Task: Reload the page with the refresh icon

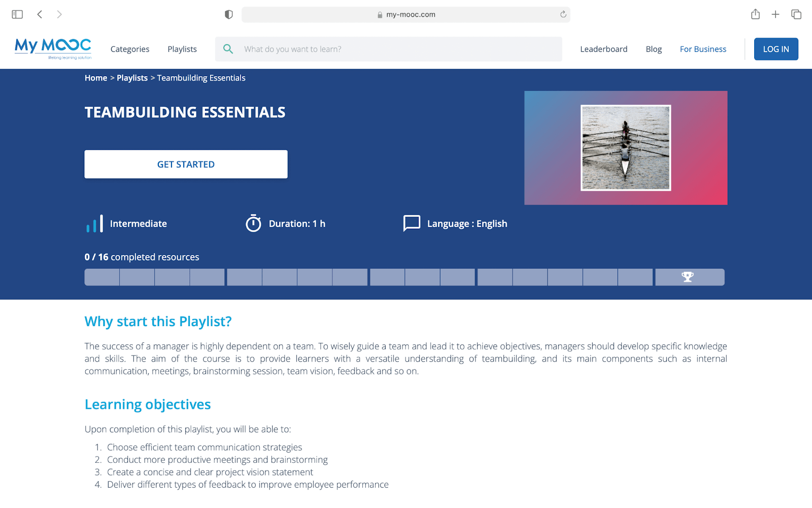Action: click(563, 14)
